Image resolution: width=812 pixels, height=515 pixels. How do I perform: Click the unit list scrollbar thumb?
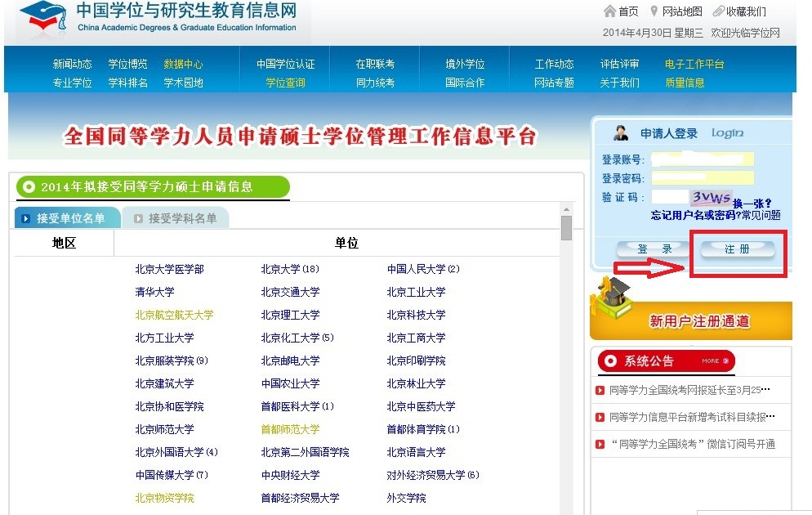(x=567, y=228)
